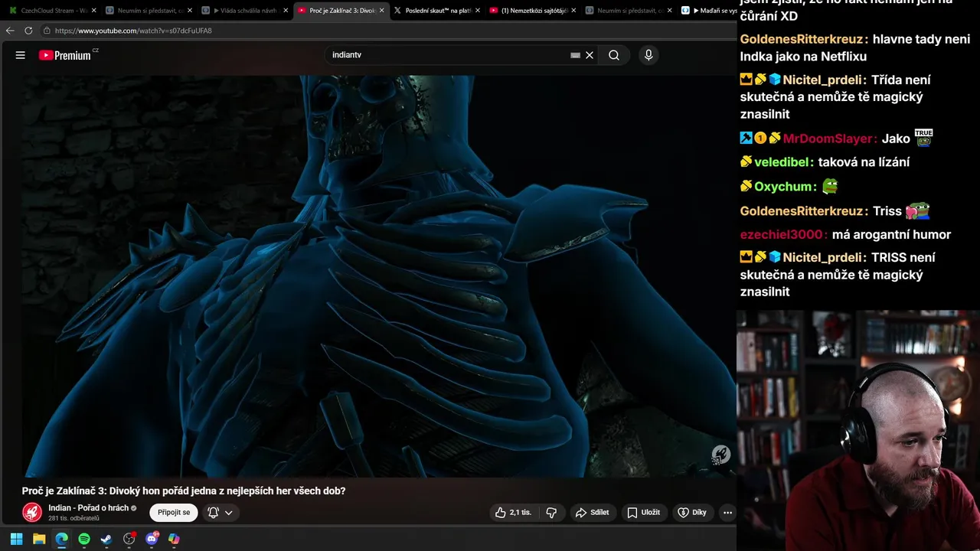This screenshot has width=980, height=551.
Task: Click channel watermark in video corner
Action: [x=720, y=455]
